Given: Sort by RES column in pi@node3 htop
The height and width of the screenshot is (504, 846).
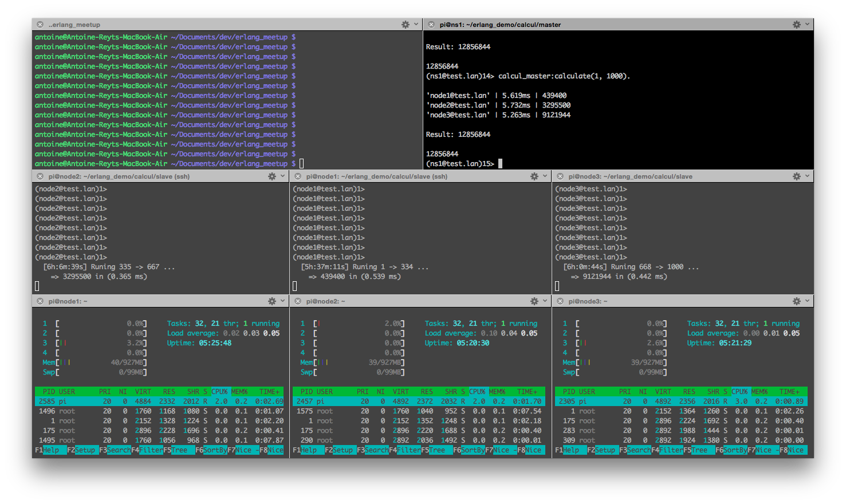Looking at the screenshot, I should pyautogui.click(x=689, y=392).
